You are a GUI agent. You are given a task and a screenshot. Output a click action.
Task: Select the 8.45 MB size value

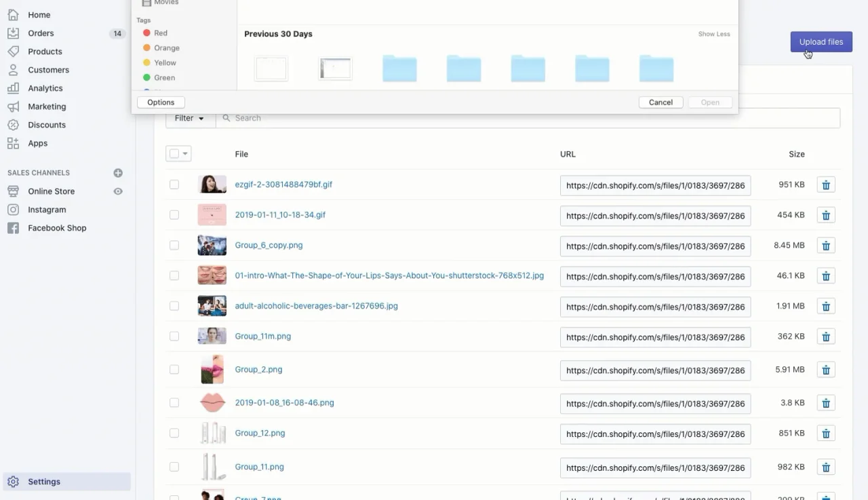[x=789, y=245]
